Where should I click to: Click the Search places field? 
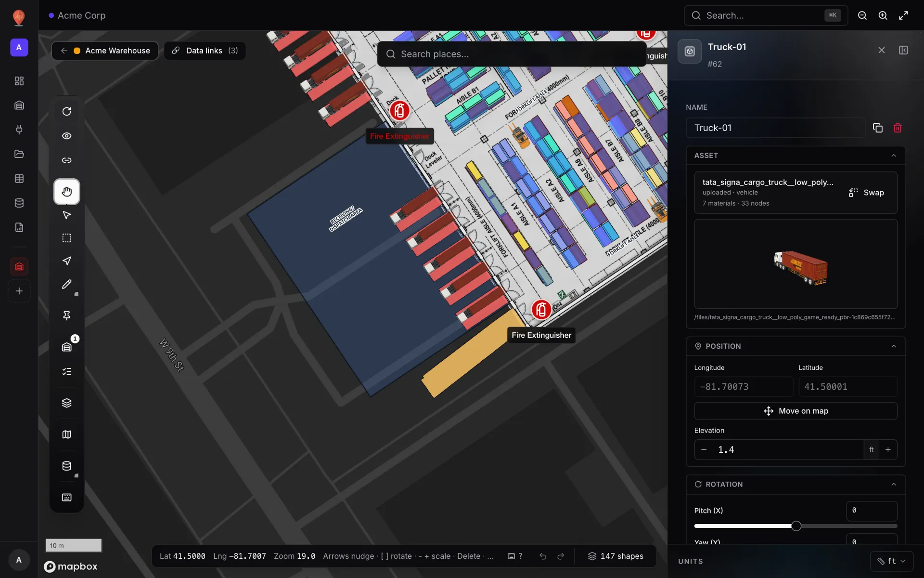click(x=512, y=54)
